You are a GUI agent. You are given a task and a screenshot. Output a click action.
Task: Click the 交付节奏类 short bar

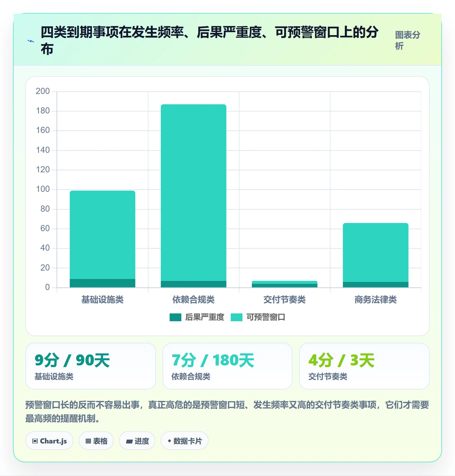pos(284,284)
